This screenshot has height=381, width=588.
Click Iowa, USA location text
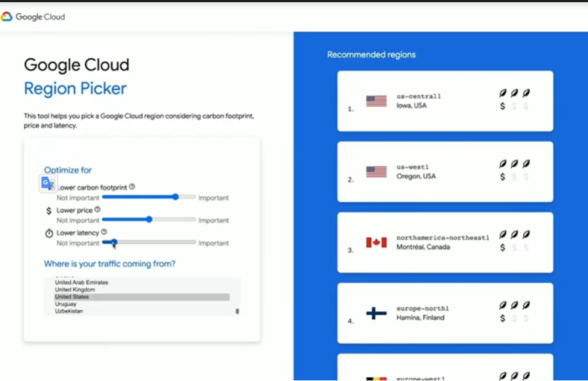(411, 105)
